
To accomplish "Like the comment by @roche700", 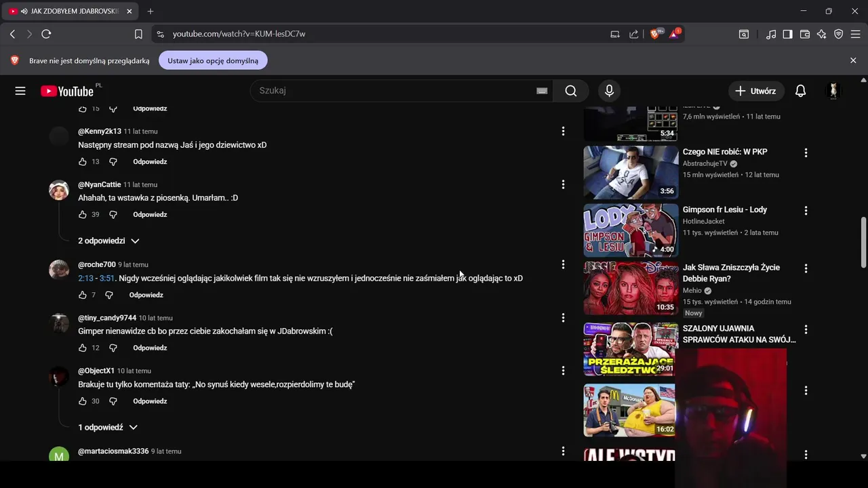I will pyautogui.click(x=83, y=295).
